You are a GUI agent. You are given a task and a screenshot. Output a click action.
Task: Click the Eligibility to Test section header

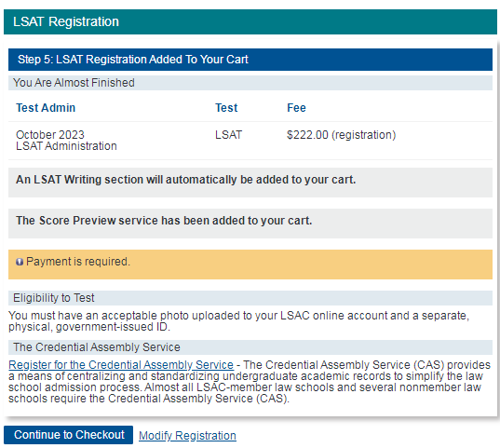click(250, 298)
